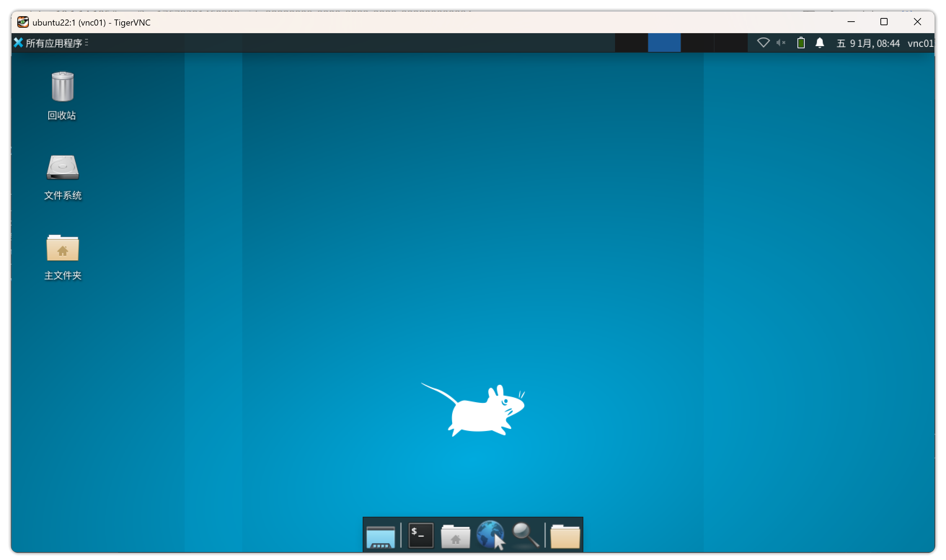The width and height of the screenshot is (946, 560).
Task: Click the battery power manager icon
Action: point(801,43)
